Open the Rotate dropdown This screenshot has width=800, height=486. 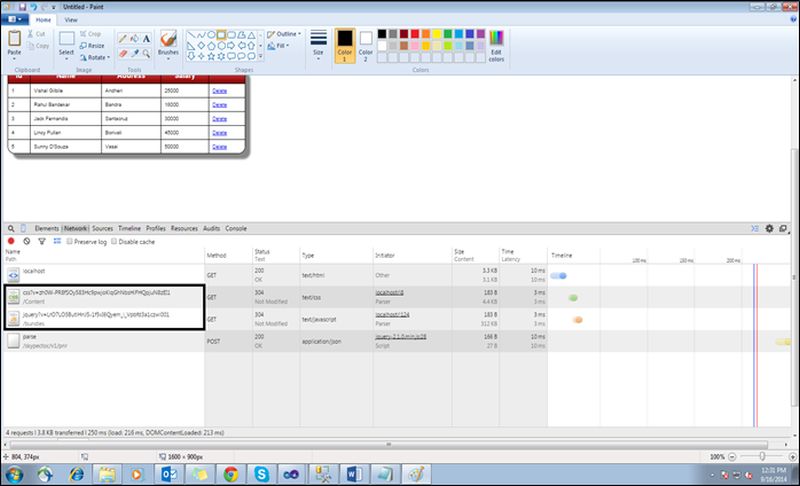95,57
